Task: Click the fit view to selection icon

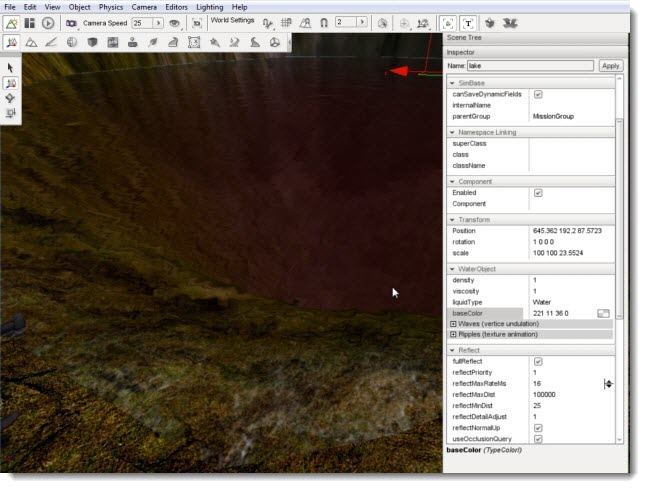Action: coord(197,23)
